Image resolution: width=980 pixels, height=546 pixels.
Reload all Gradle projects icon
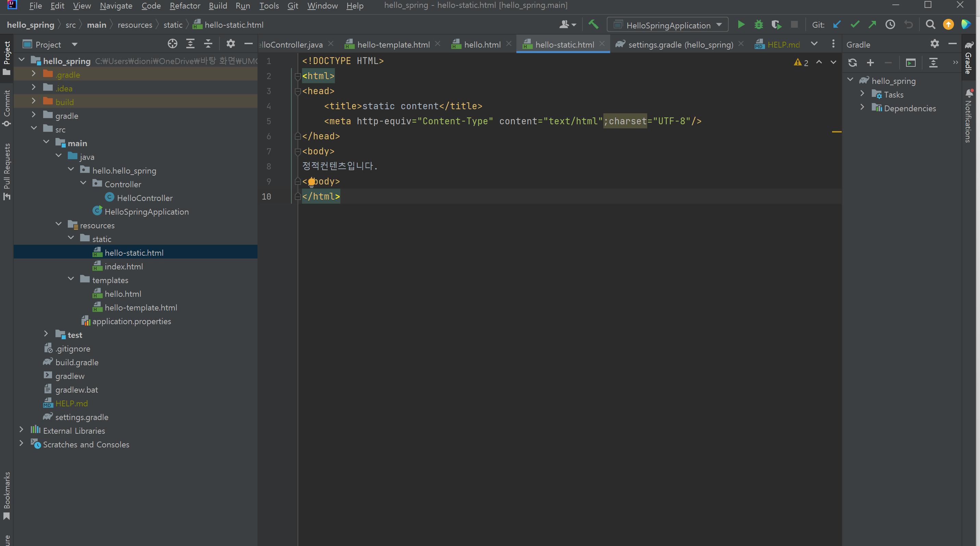(852, 63)
